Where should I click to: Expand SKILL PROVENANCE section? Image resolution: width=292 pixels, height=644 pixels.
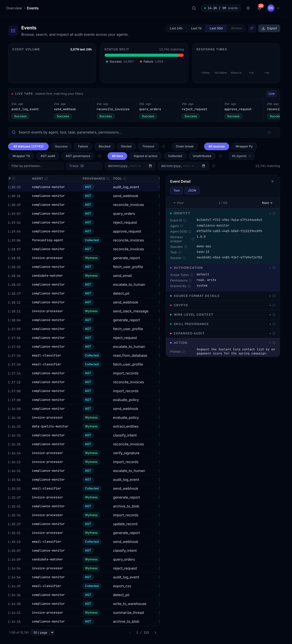tap(223, 324)
